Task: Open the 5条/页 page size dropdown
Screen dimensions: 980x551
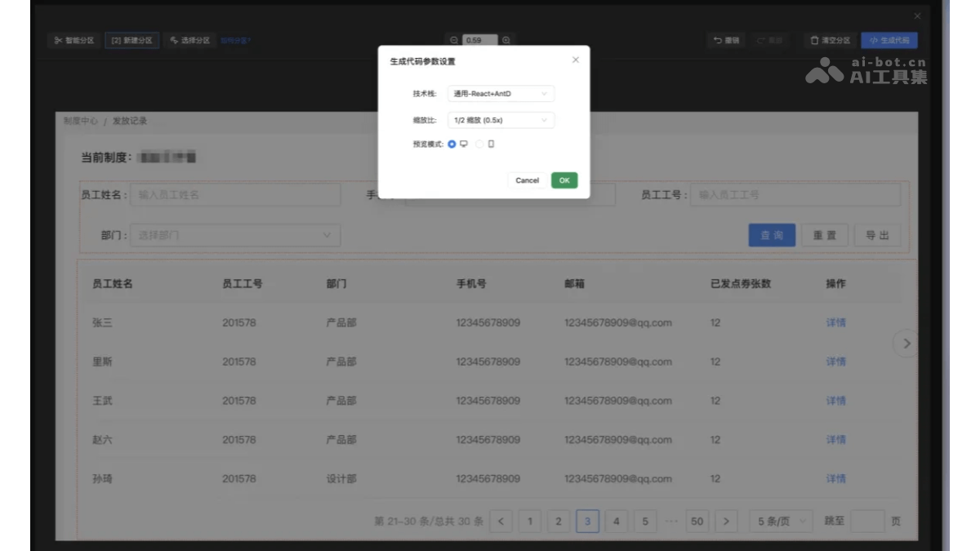Action: pos(780,522)
